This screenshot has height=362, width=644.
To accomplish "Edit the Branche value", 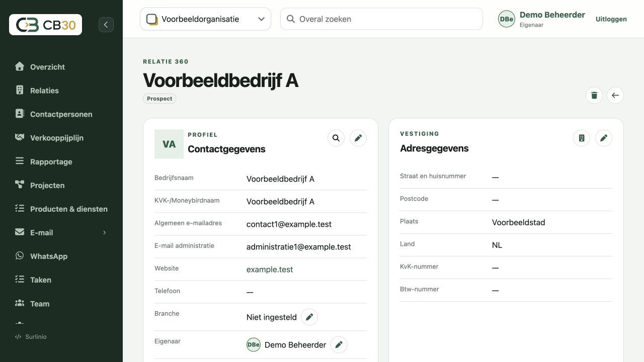I will pyautogui.click(x=309, y=317).
